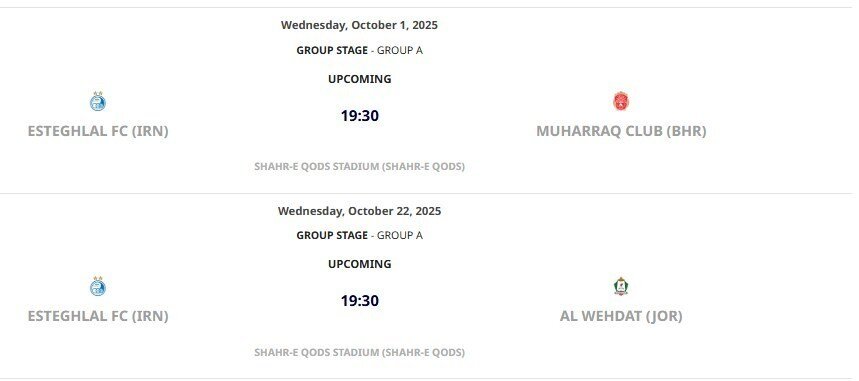Open the Al Wehdat (JOR) team page
This screenshot has height=381, width=859.
coord(621,316)
